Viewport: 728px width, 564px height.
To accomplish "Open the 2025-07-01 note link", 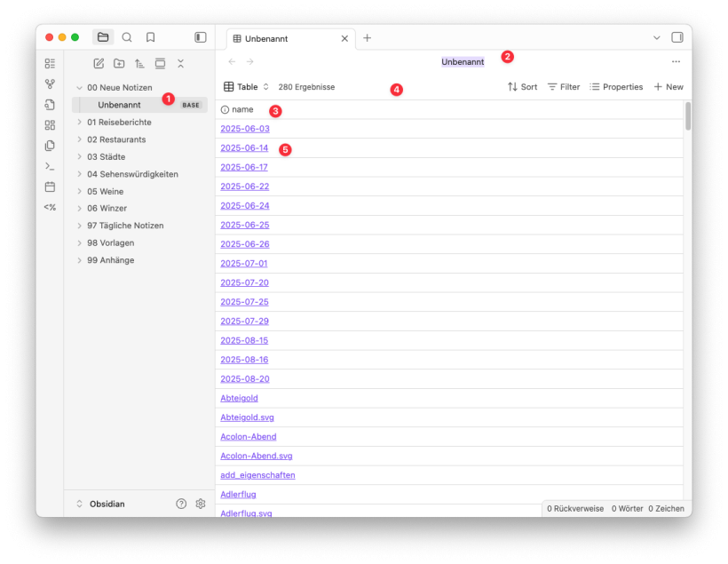I will [x=244, y=264].
